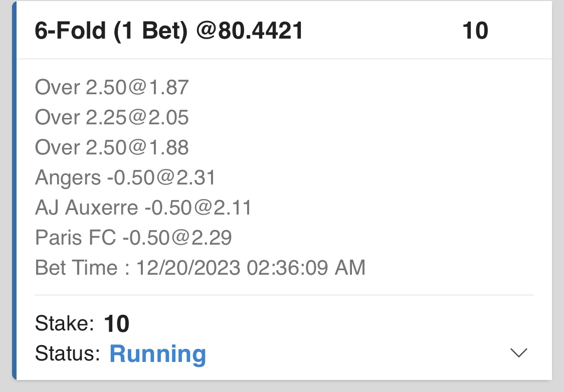Click the Stake label
This screenshot has height=392, width=564.
click(65, 324)
